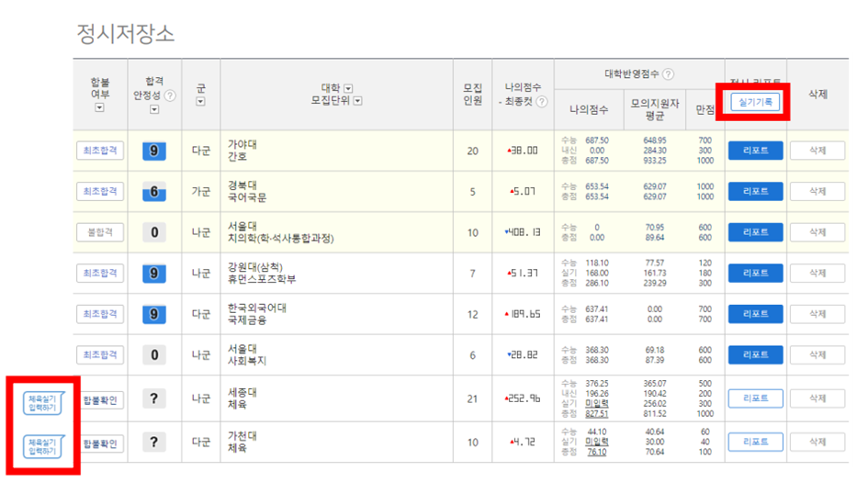Click 최초합격 status in 경북대 row
Screen dimensions: 868x482
100,192
